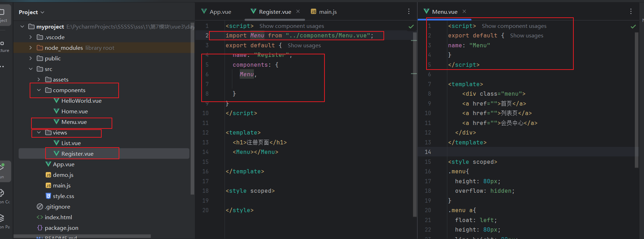Click the git ignore icon beside .gitignore
The image size is (644, 239).
point(40,207)
